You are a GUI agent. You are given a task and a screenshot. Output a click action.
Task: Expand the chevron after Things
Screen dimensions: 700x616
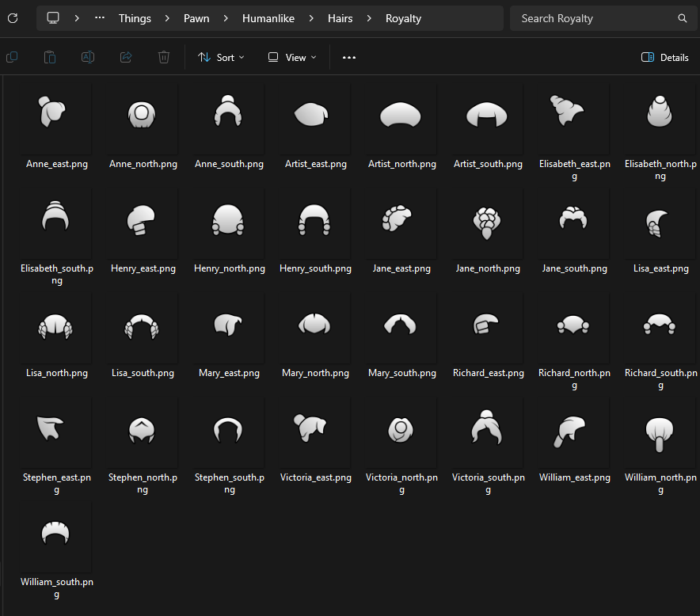[167, 18]
